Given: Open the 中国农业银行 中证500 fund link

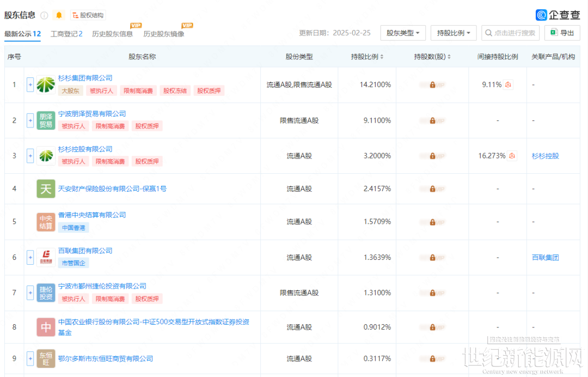Looking at the screenshot, I should [x=154, y=327].
